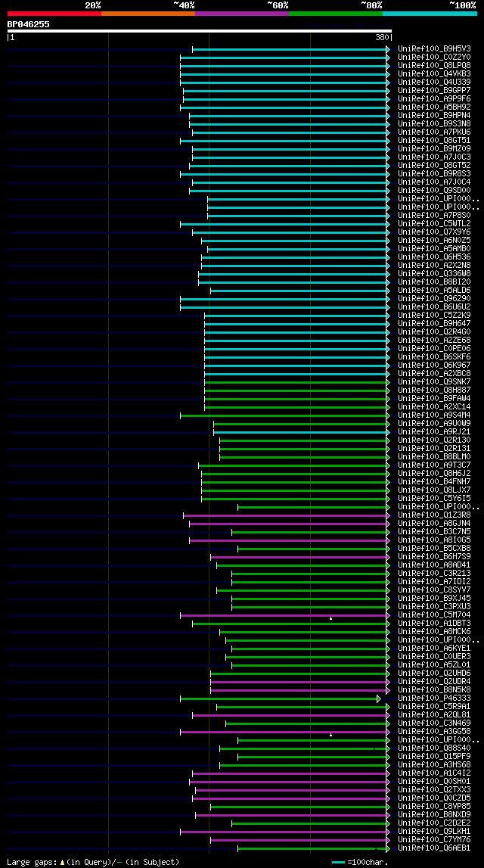The width and height of the screenshot is (484, 868).
Task: Open the UniRef100_Q8H887 entry
Action: 434,390
